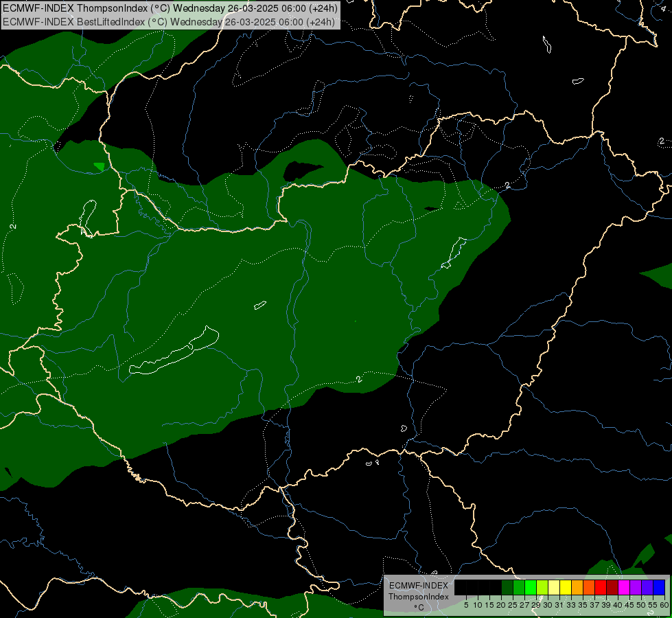672x618 pixels.
Task: Click legend tick value 27
Action: coord(525,605)
